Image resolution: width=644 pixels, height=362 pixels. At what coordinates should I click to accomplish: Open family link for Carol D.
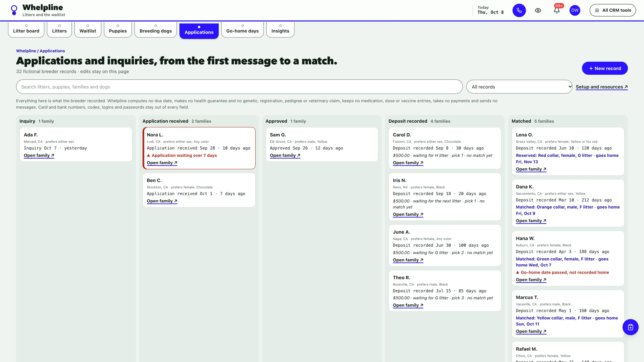tap(408, 163)
